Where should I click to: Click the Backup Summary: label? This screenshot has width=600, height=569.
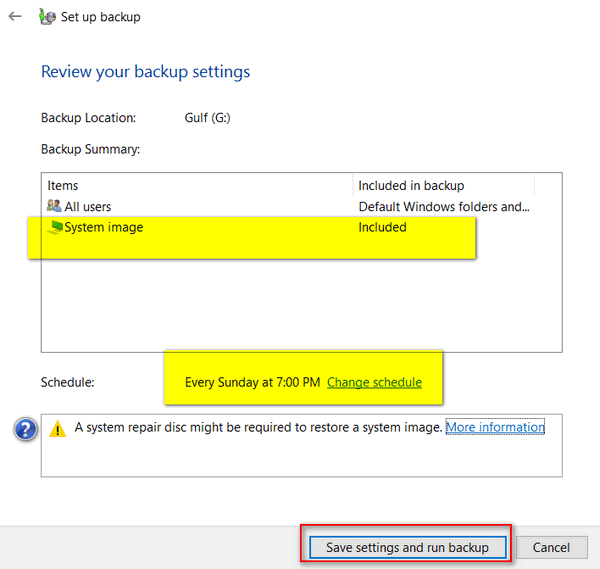tap(90, 149)
